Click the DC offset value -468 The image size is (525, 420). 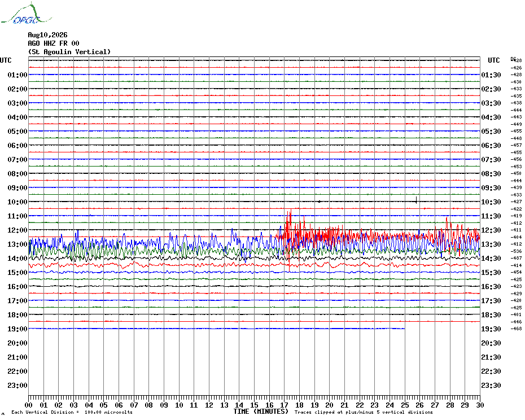(x=517, y=329)
